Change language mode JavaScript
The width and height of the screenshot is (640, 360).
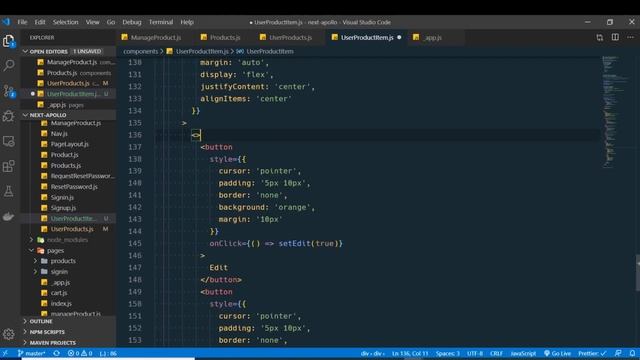523,353
